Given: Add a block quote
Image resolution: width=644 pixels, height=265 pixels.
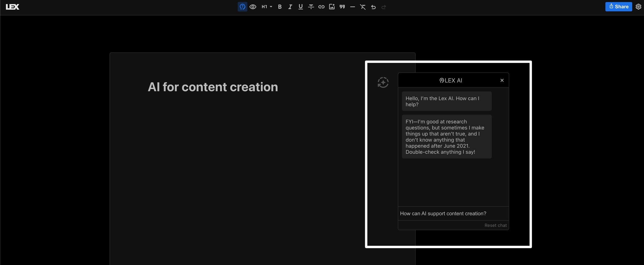Looking at the screenshot, I should tap(342, 7).
